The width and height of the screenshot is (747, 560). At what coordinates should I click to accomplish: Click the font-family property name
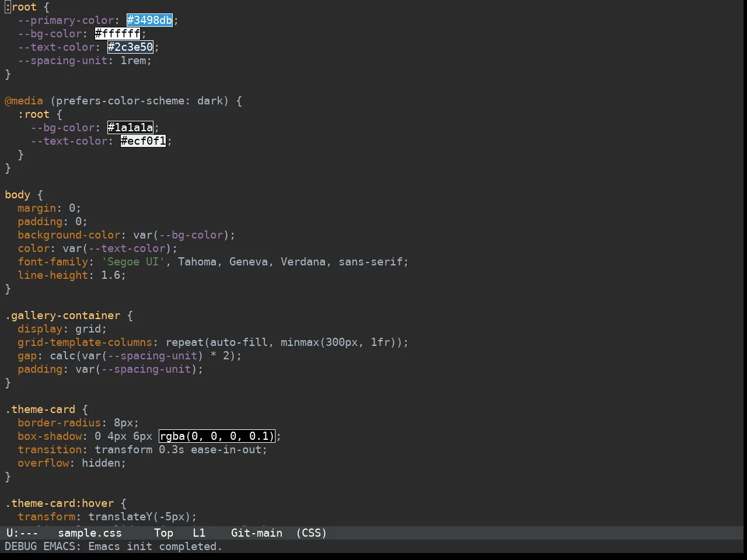[x=53, y=262]
